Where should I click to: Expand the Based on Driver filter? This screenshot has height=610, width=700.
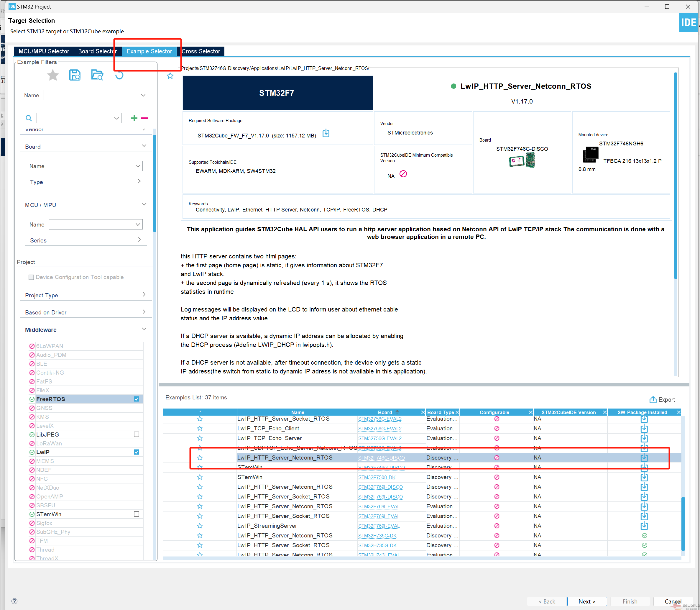(x=144, y=312)
